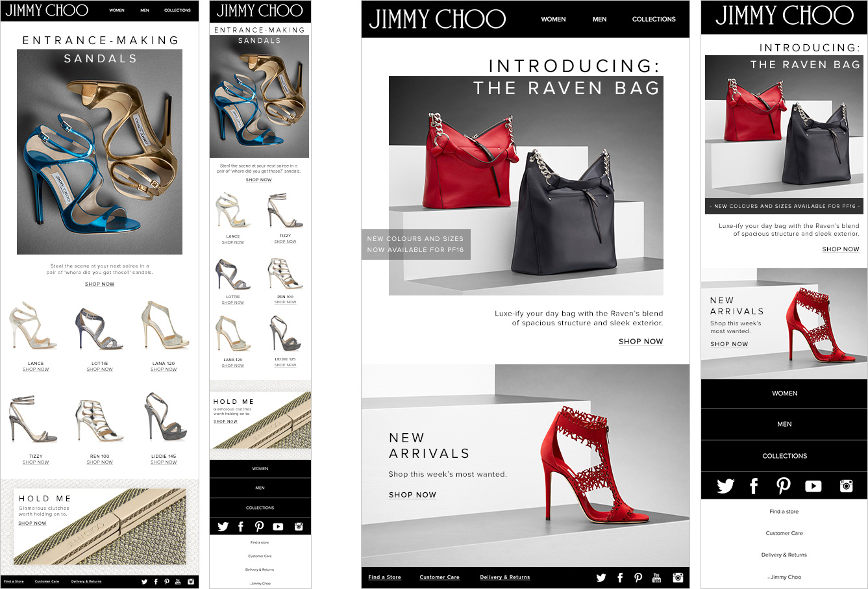The width and height of the screenshot is (868, 589).
Task: Open Instagram icon in mobile sandals email
Action: click(x=299, y=527)
